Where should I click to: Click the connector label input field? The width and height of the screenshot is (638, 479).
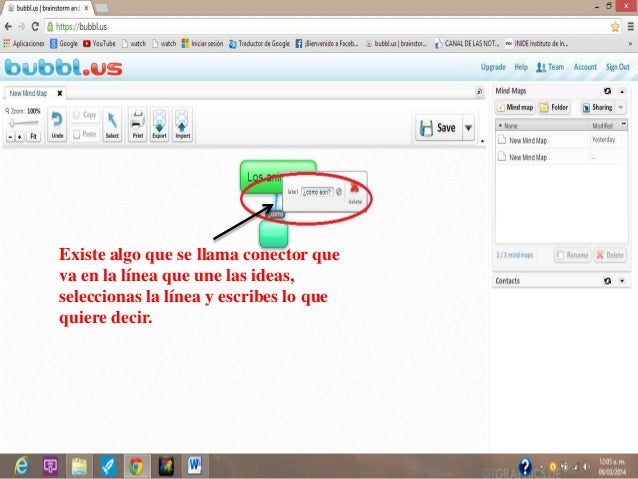(x=317, y=192)
